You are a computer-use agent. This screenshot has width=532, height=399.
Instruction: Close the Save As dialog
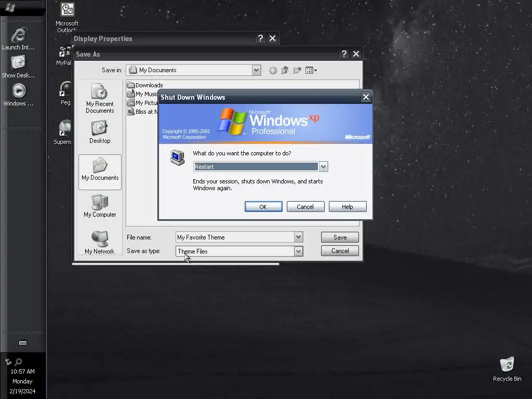coord(356,54)
